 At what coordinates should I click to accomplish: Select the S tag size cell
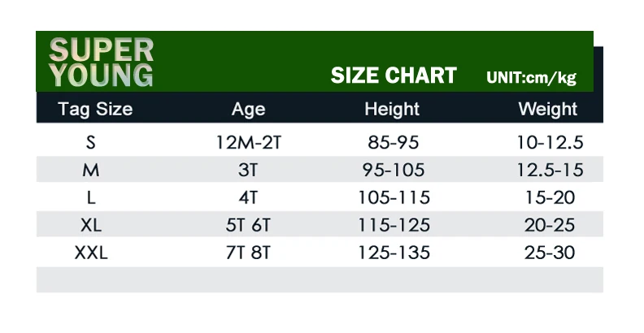coord(91,143)
